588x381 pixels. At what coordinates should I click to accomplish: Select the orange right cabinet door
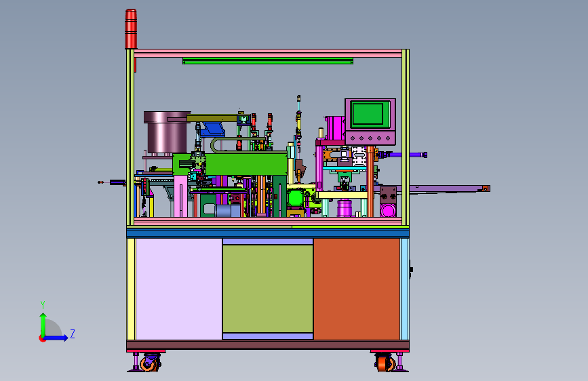point(357,289)
